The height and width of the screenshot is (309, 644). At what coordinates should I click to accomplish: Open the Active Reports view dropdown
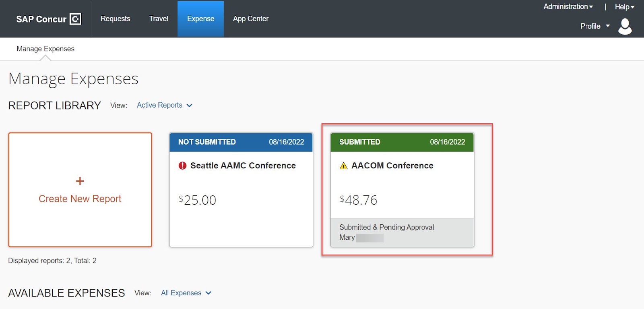164,105
